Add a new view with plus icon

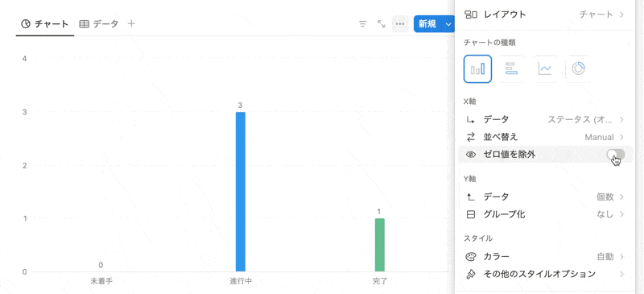[x=131, y=24]
